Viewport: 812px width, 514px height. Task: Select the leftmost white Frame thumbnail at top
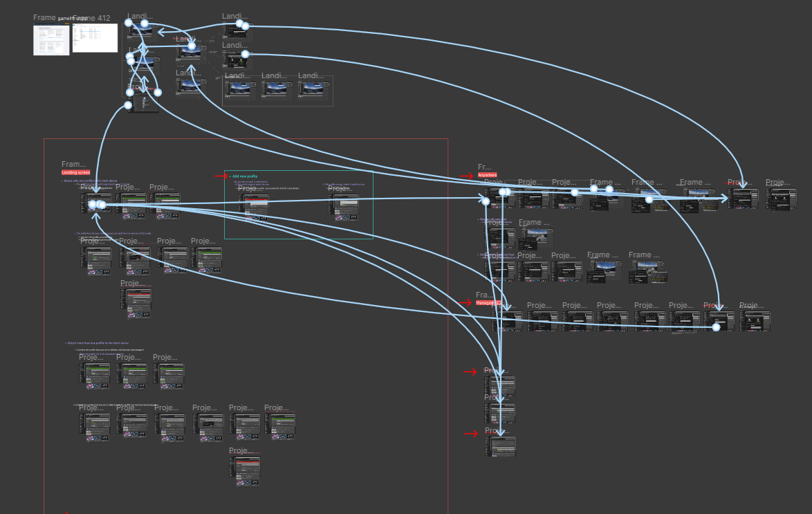point(51,39)
